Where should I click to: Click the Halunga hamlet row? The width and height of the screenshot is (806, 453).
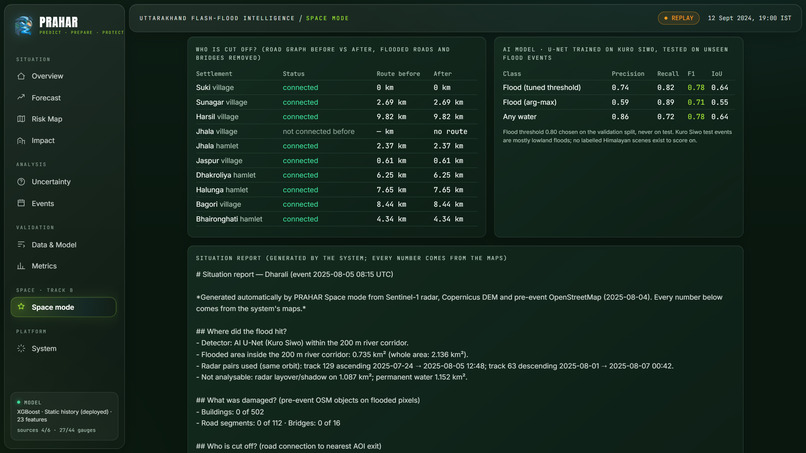click(x=336, y=190)
